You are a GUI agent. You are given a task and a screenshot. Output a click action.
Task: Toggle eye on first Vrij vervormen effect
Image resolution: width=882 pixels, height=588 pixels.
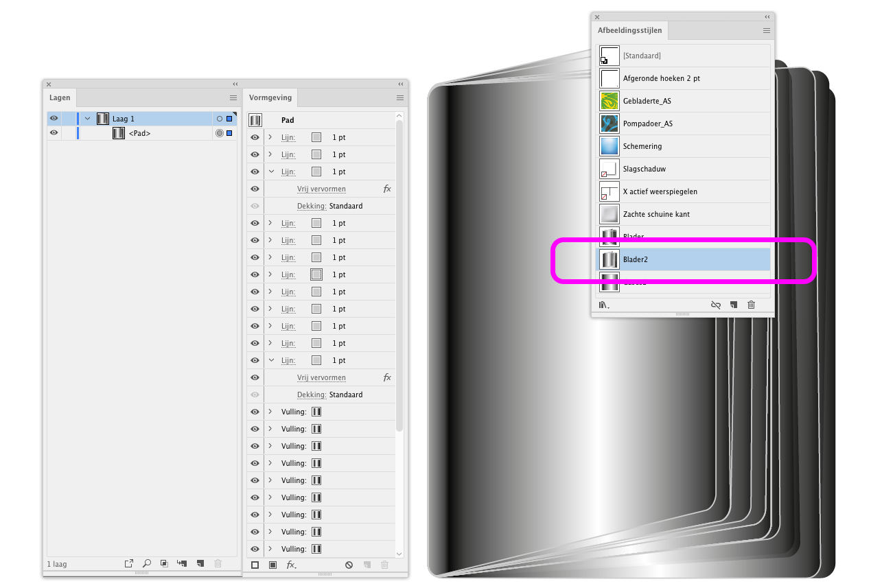coord(255,189)
